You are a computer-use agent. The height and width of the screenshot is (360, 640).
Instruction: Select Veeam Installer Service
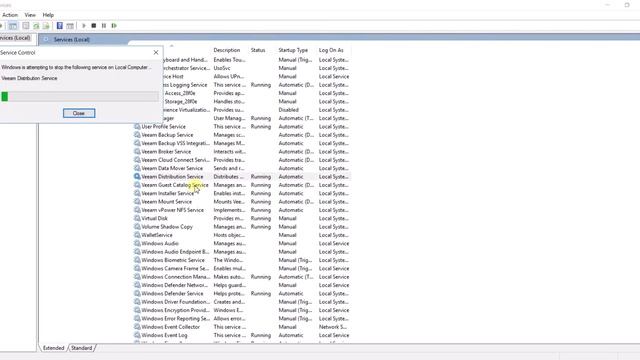tap(167, 193)
